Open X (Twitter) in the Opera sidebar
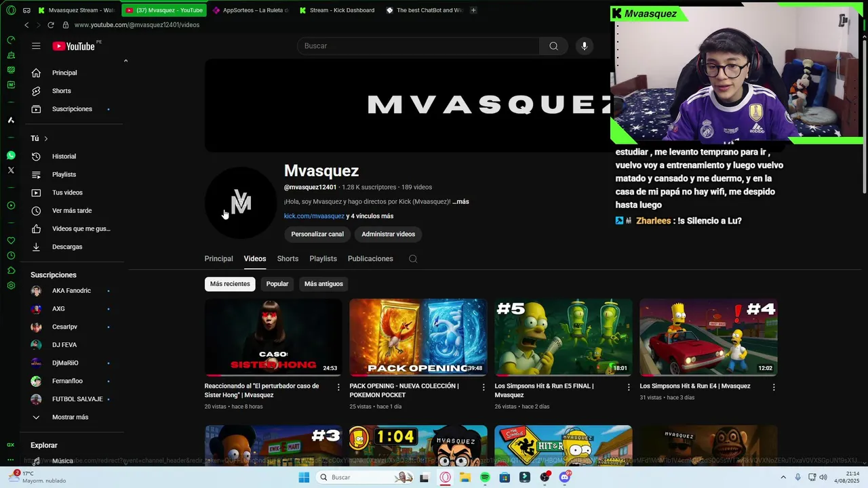This screenshot has height=488, width=868. [11, 170]
